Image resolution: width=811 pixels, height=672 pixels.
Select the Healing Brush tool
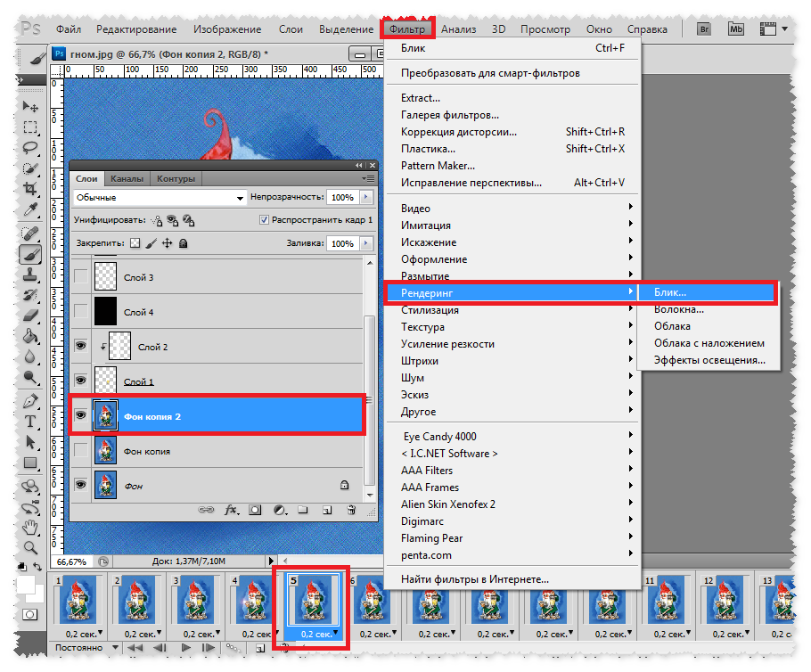[30, 234]
